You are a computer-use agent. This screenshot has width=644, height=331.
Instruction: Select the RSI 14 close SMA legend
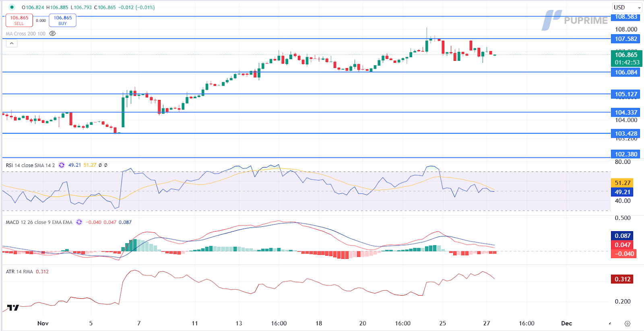[x=30, y=165]
